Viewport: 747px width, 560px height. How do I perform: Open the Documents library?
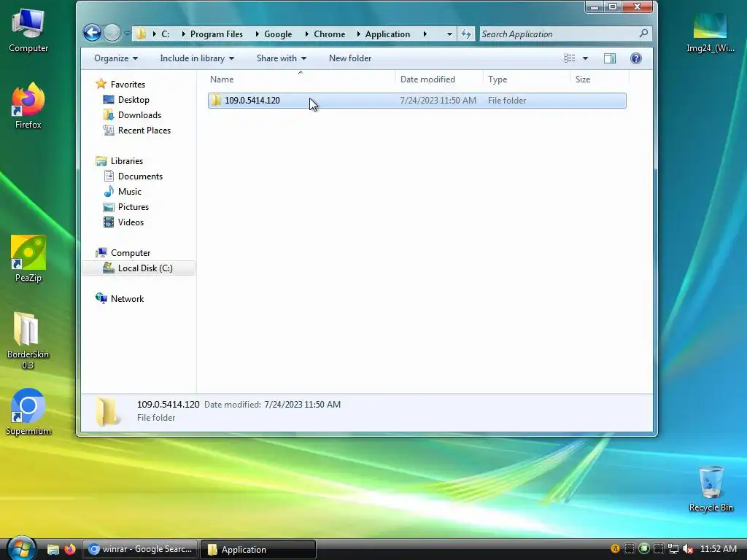tap(140, 176)
